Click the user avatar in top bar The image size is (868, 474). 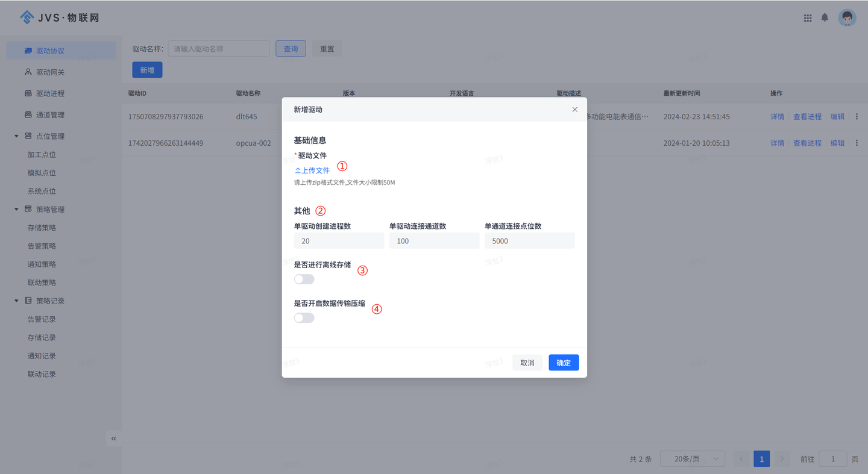(847, 17)
